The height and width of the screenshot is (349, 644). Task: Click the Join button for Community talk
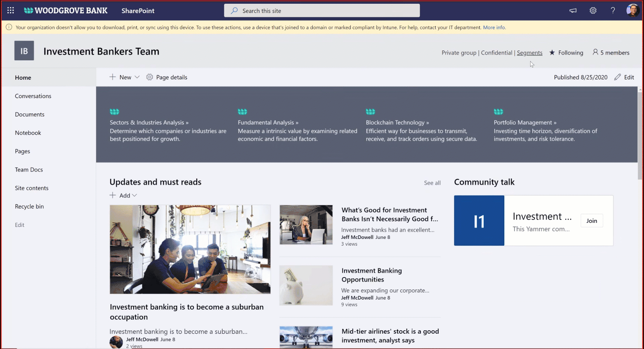[592, 221]
